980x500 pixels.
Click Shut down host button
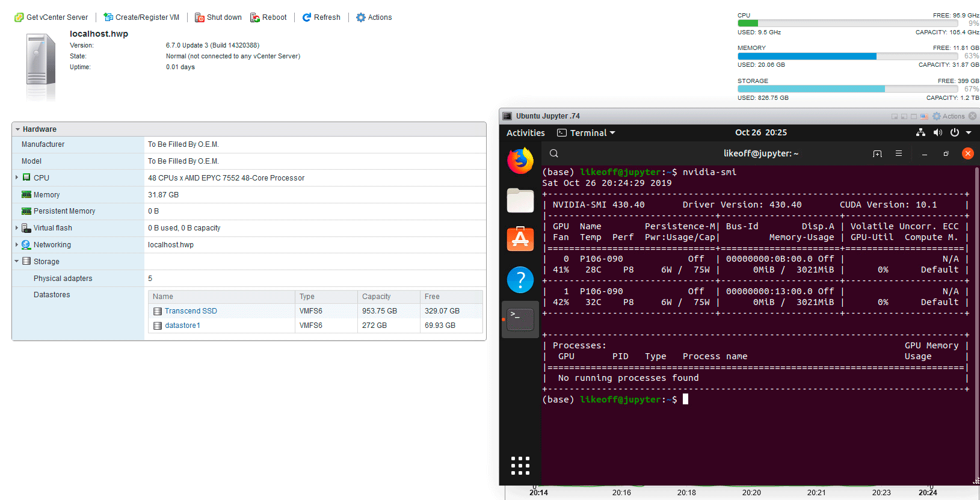coord(218,17)
